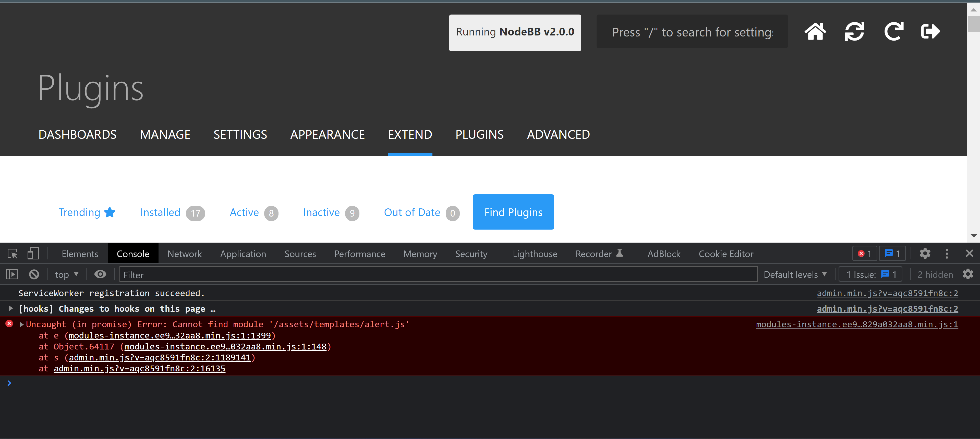Open the SETTINGS menu
The image size is (980, 439).
pos(240,134)
